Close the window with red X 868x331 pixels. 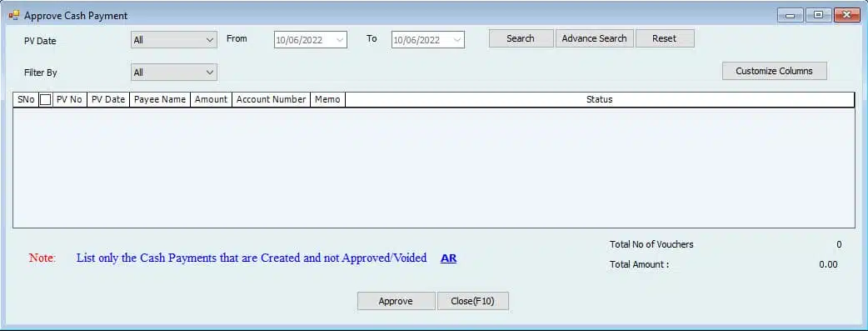846,16
